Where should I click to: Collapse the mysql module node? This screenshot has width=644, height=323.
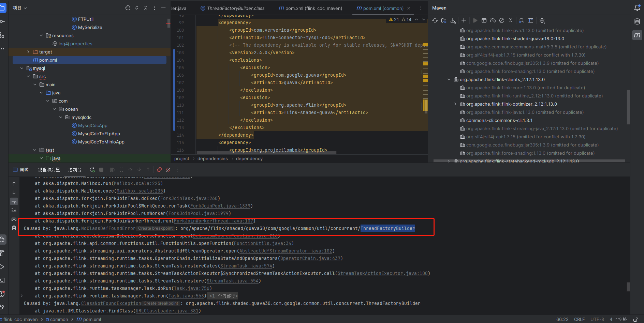pyautogui.click(x=22, y=68)
